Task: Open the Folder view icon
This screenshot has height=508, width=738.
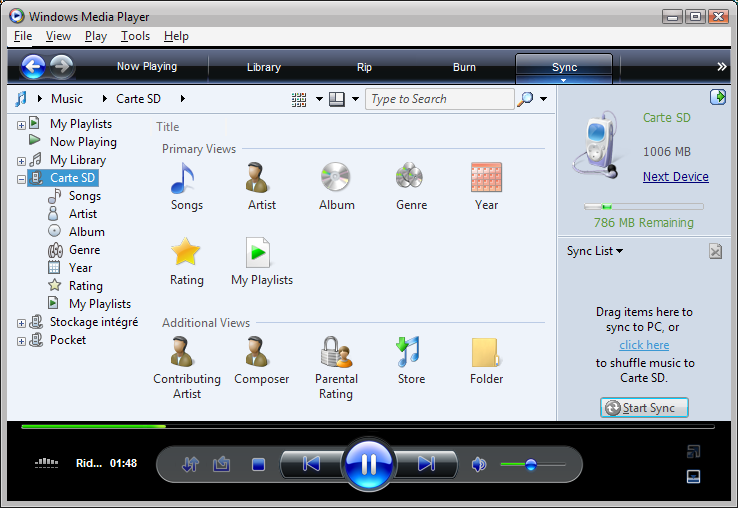Action: pos(486,352)
